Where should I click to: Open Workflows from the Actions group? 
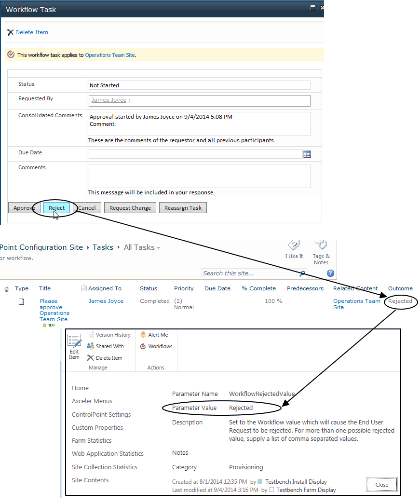coord(156,346)
